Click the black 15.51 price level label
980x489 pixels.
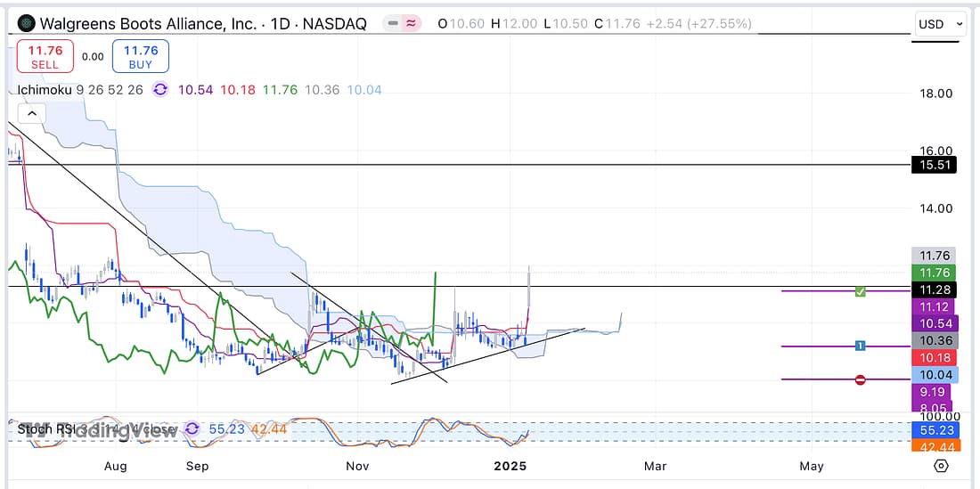tap(934, 165)
